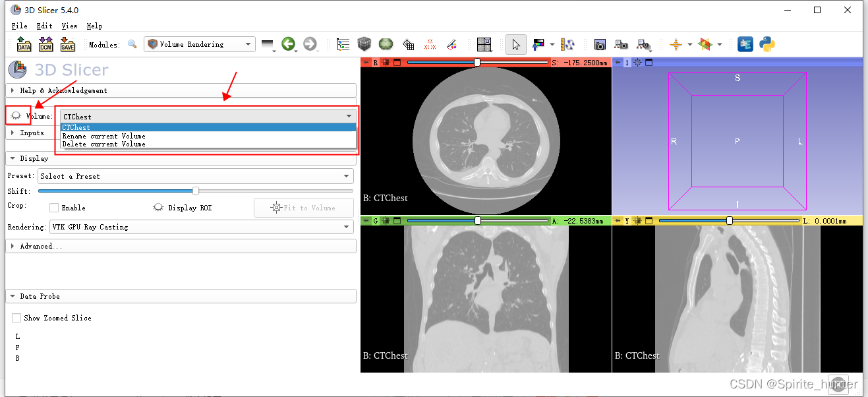Expand the Inputs section
Viewport: 868px width, 397px height.
[32, 133]
